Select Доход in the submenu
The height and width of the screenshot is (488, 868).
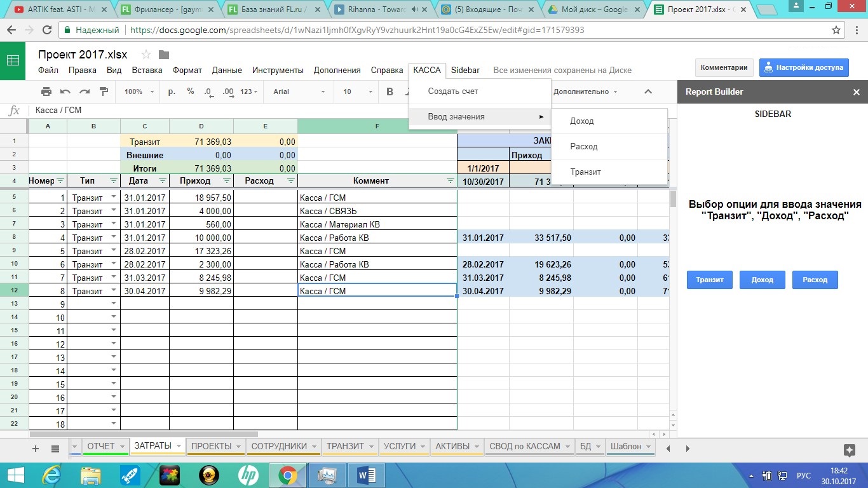tap(609, 121)
